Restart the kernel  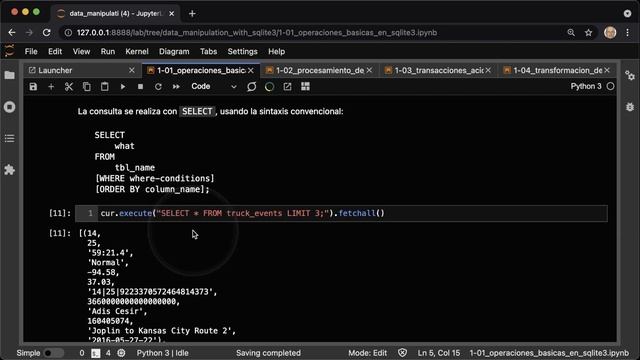(x=158, y=87)
